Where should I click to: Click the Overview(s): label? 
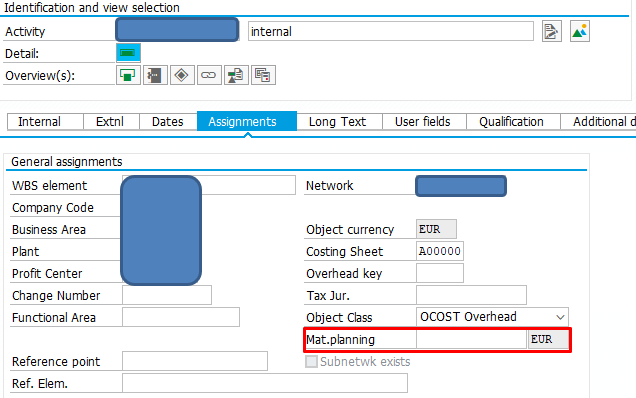[40, 75]
